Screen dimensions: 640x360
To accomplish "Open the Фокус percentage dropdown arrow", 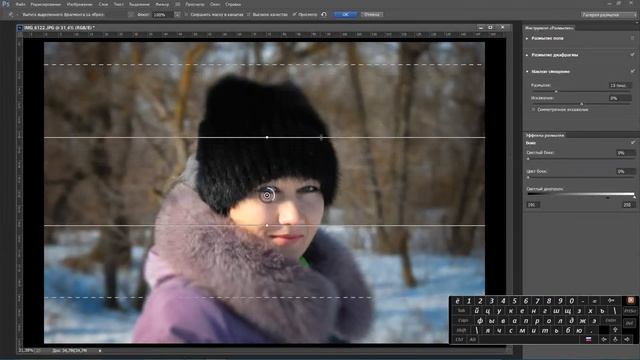I will click(x=177, y=15).
